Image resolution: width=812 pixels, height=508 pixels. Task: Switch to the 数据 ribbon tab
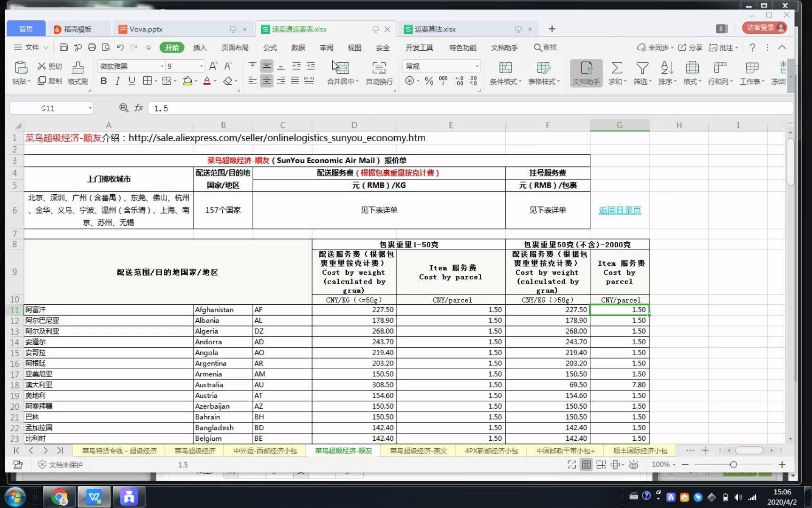(x=298, y=47)
